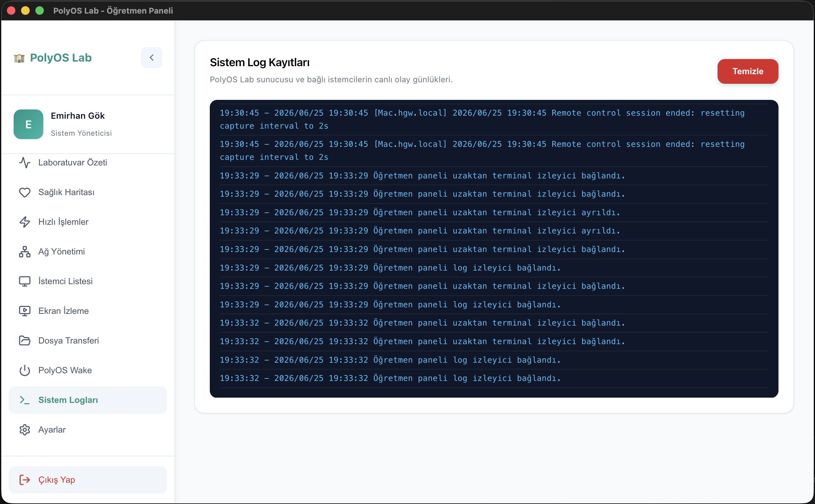Log out with Çıkış Yap button

88,480
